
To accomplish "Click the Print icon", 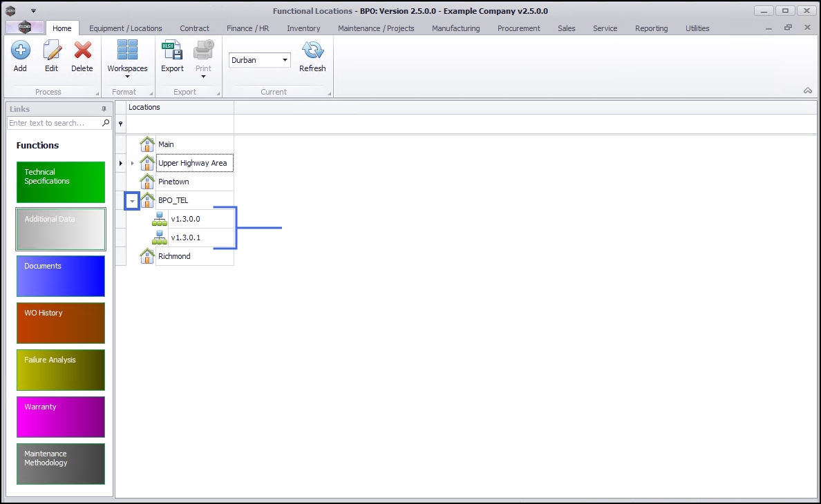I will coord(203,50).
